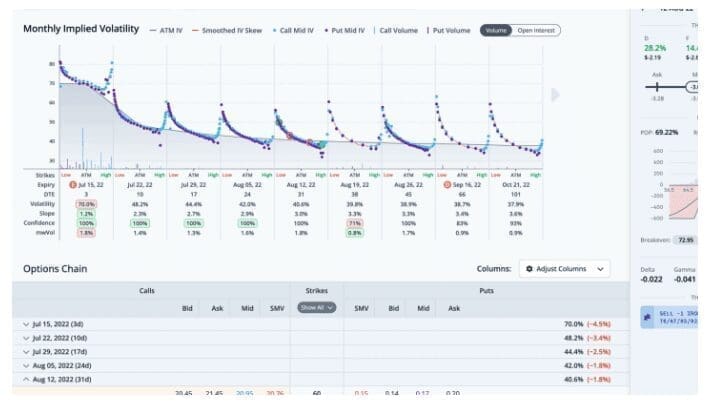The height and width of the screenshot is (414, 720).
Task: Click the 70.0% volatility value for Jul 15
Action: pyautogui.click(x=86, y=203)
